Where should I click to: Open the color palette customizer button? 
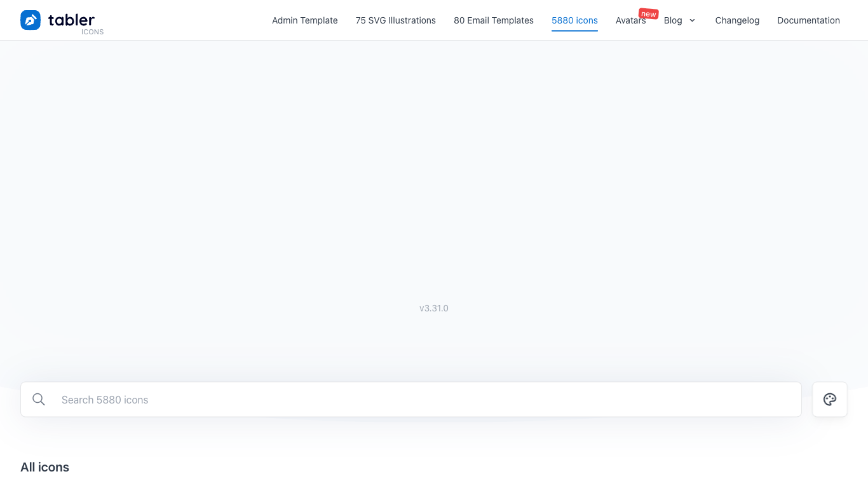click(830, 400)
